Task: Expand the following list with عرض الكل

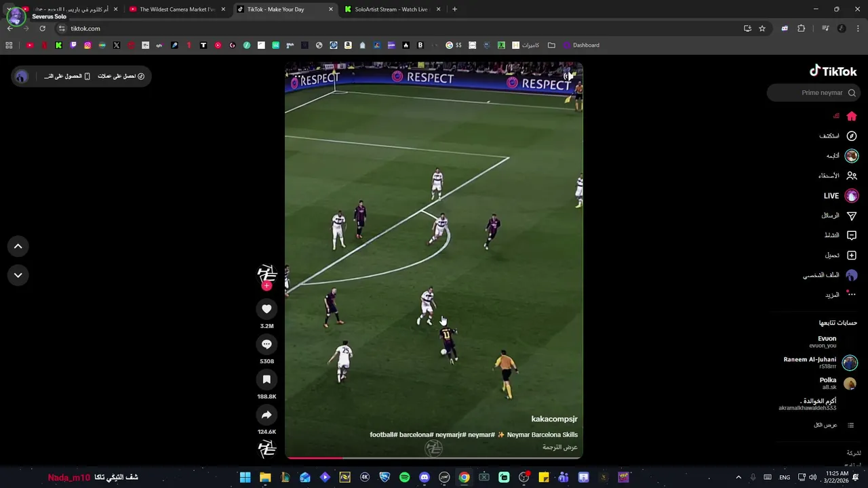Action: click(834, 425)
